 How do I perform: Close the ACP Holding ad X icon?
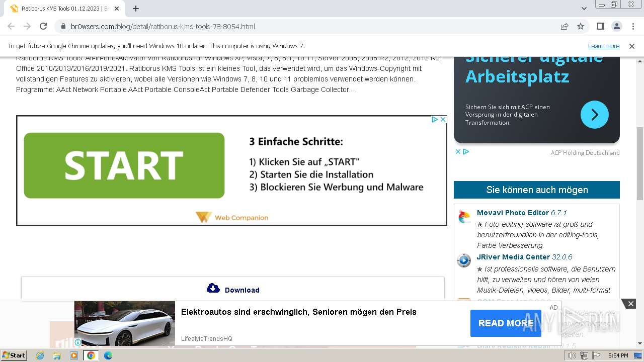[458, 151]
